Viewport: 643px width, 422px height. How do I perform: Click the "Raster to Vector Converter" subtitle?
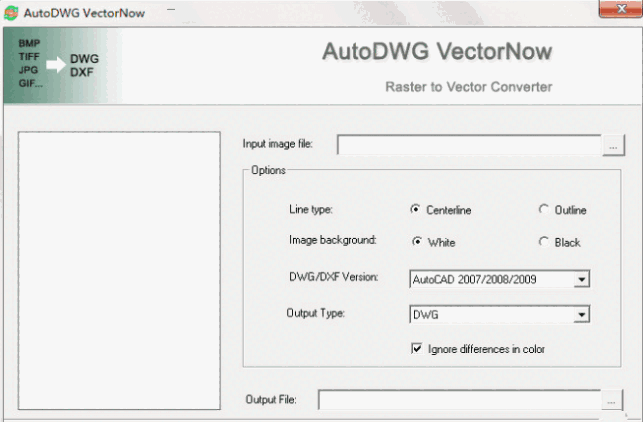(469, 87)
